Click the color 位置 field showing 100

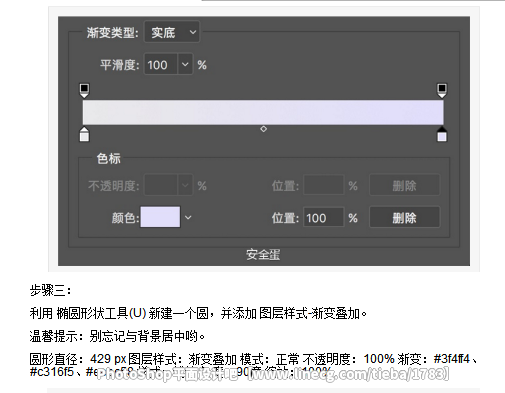[323, 218]
